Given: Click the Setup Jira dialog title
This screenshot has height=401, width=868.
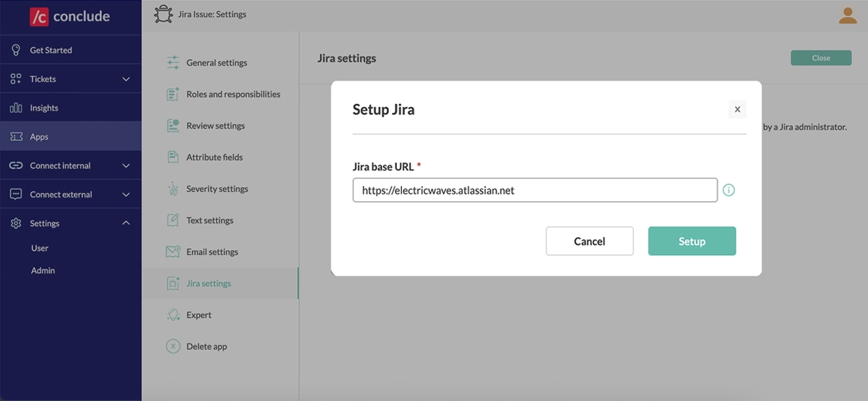Looking at the screenshot, I should tap(383, 110).
